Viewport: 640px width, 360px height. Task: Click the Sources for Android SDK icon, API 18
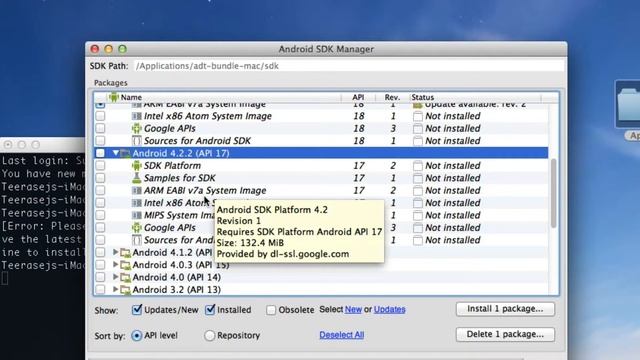pos(137,141)
